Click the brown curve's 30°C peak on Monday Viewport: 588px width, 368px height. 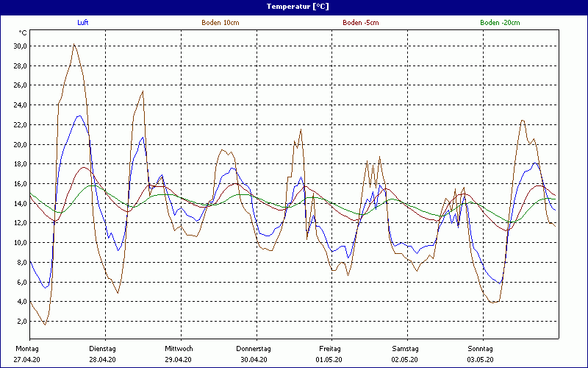(74, 44)
